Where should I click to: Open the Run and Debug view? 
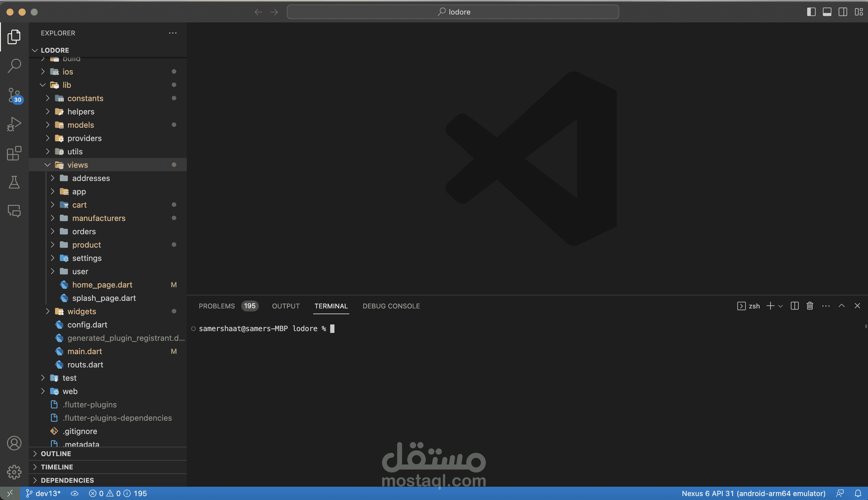(14, 124)
